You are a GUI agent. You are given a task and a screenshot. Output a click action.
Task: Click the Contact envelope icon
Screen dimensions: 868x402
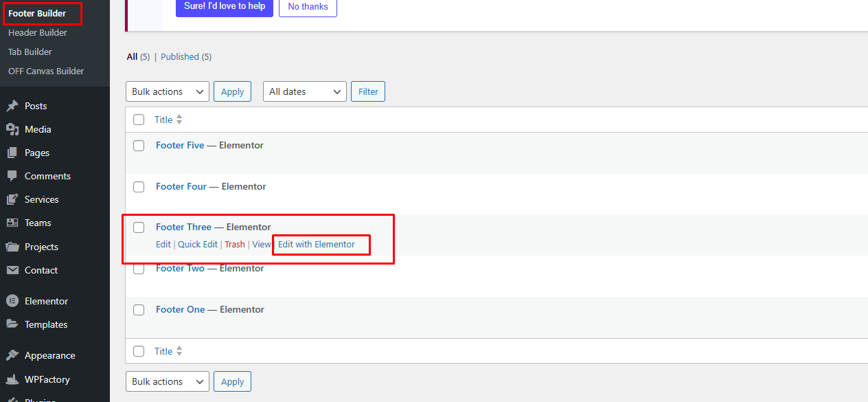point(12,270)
